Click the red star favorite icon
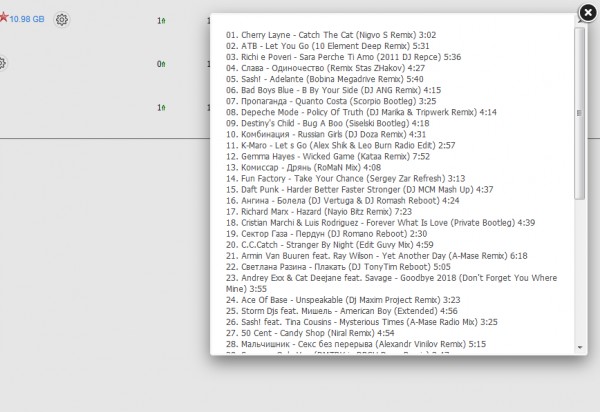The width and height of the screenshot is (600, 412). 3,17
